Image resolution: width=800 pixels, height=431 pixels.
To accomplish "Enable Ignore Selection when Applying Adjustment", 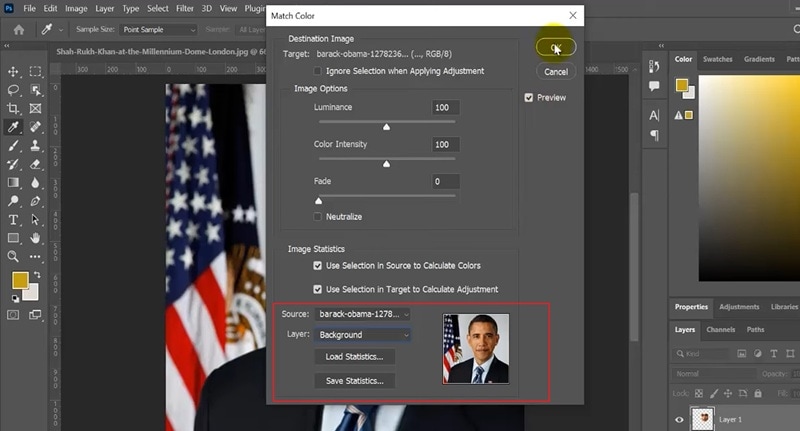I will (317, 71).
